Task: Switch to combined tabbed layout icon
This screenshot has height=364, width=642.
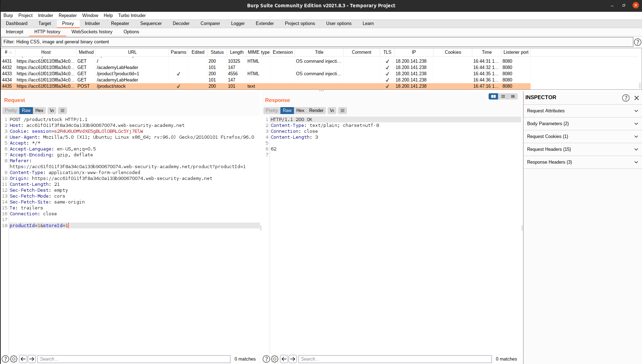Action: (x=513, y=96)
